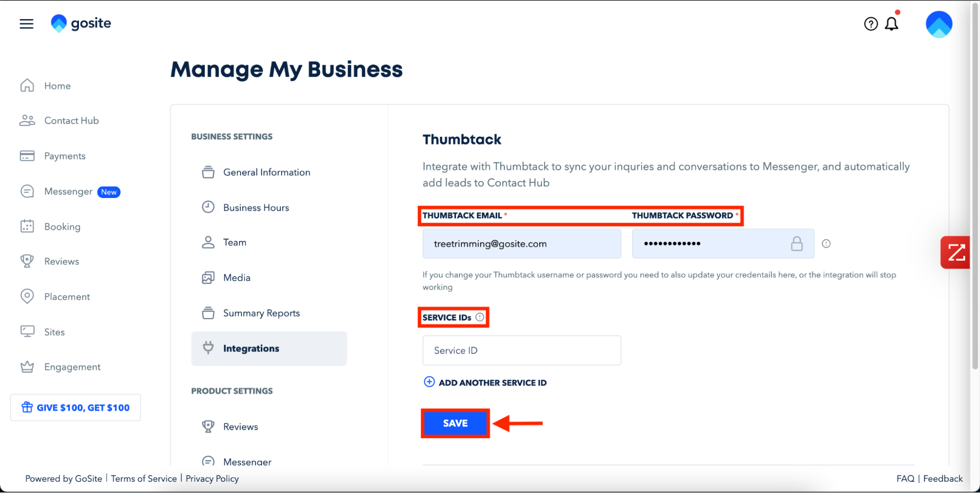Open the hamburger navigation menu
Screen dimensions: 980x493
[26, 24]
